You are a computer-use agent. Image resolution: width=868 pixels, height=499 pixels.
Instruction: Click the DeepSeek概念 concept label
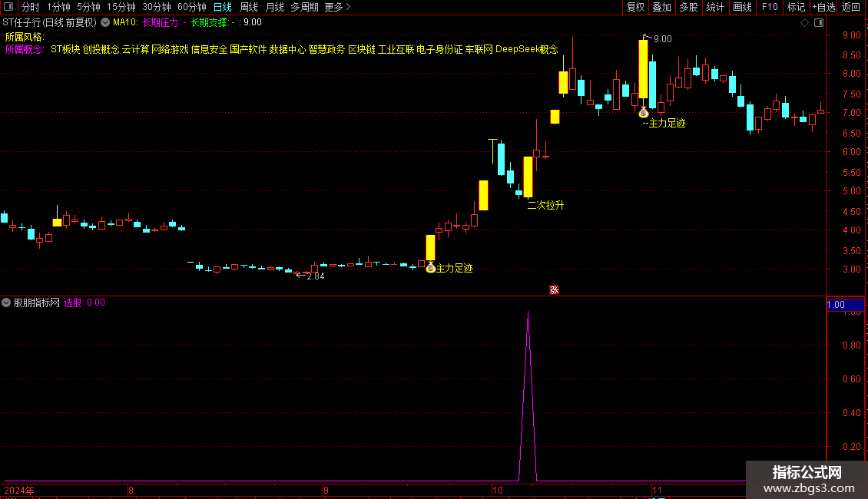pos(526,49)
